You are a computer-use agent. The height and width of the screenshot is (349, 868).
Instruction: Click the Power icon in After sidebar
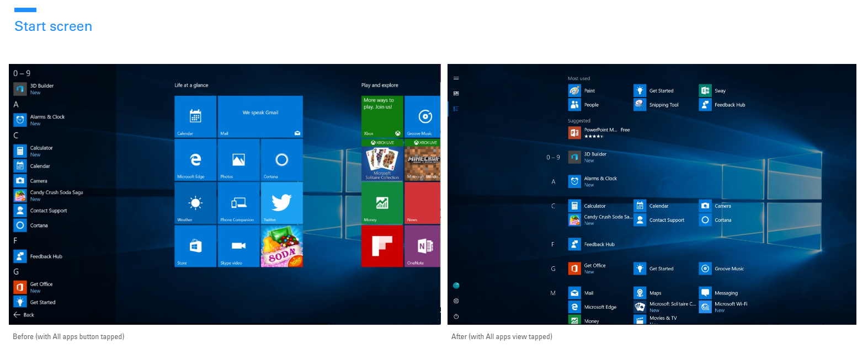click(456, 316)
